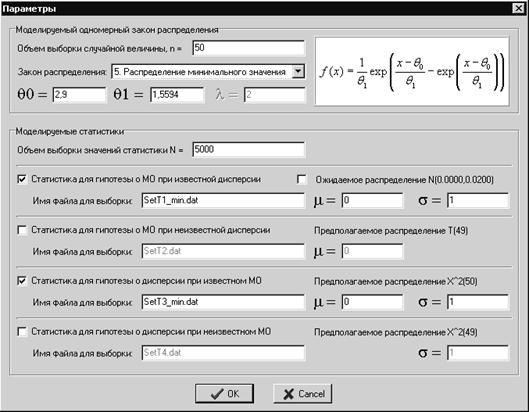The height and width of the screenshot is (412, 529).
Task: Click the μ field in the first statistic row
Action: [x=372, y=200]
